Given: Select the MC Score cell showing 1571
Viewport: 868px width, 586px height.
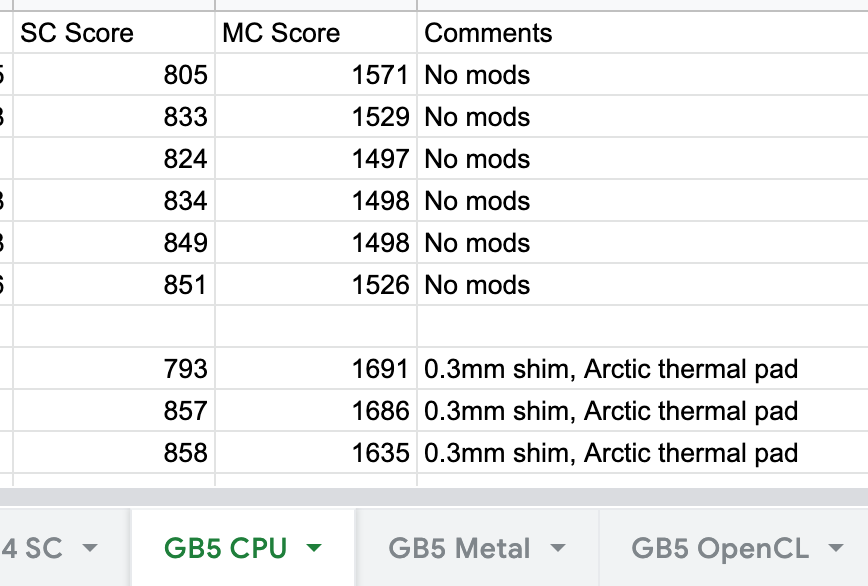Looking at the screenshot, I should [315, 75].
